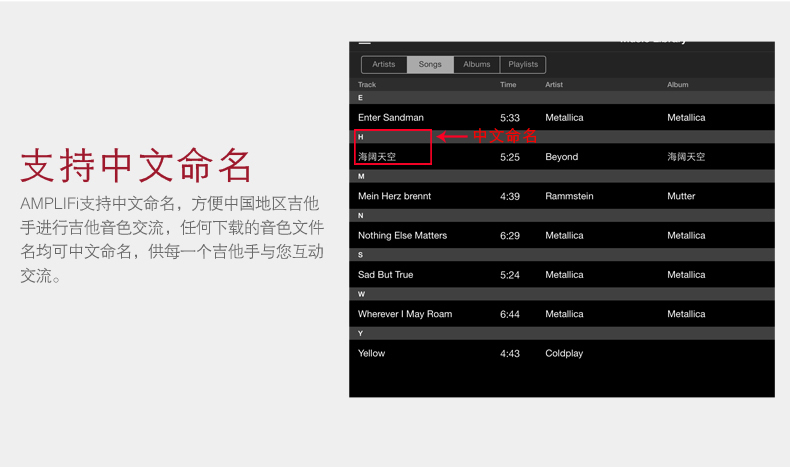The image size is (790, 467).
Task: Click the paragraph beginning AMPLIFi支持中文命名
Action: [171, 240]
